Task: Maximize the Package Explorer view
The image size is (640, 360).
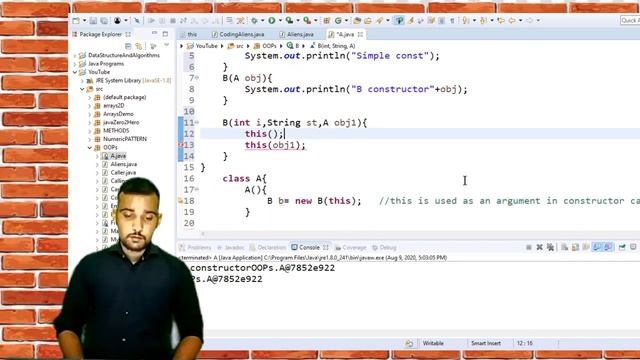Action: click(x=165, y=34)
